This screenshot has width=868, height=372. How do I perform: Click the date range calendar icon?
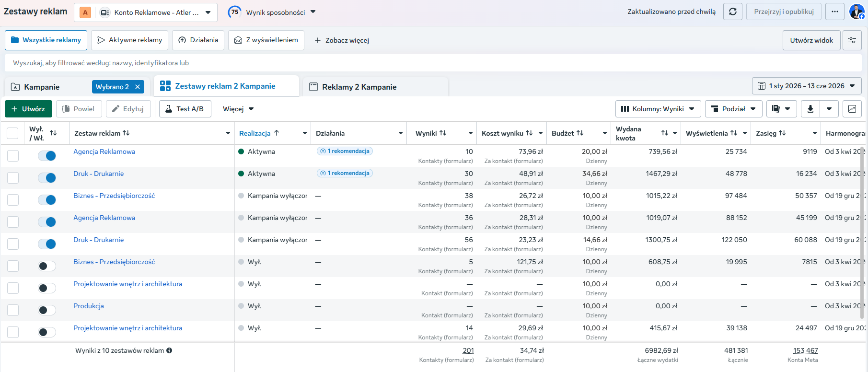(762, 86)
